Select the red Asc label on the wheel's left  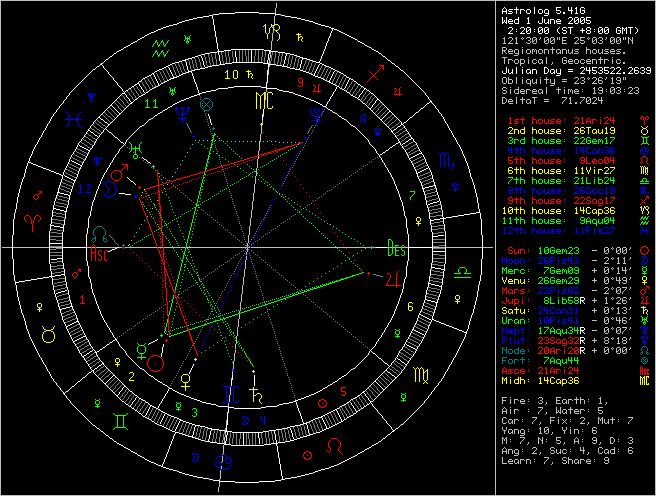100,254
